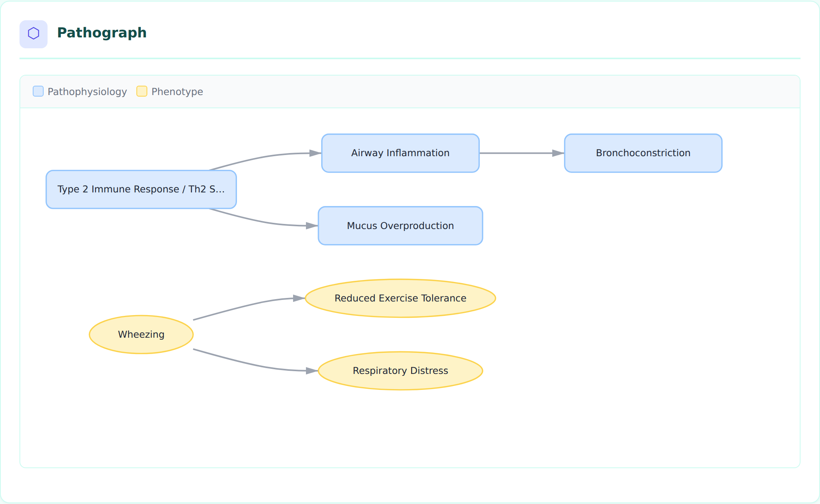Viewport: 820px width, 504px height.
Task: Click arrowhead pointing into Reduced Exercise Tolerance
Action: [299, 298]
